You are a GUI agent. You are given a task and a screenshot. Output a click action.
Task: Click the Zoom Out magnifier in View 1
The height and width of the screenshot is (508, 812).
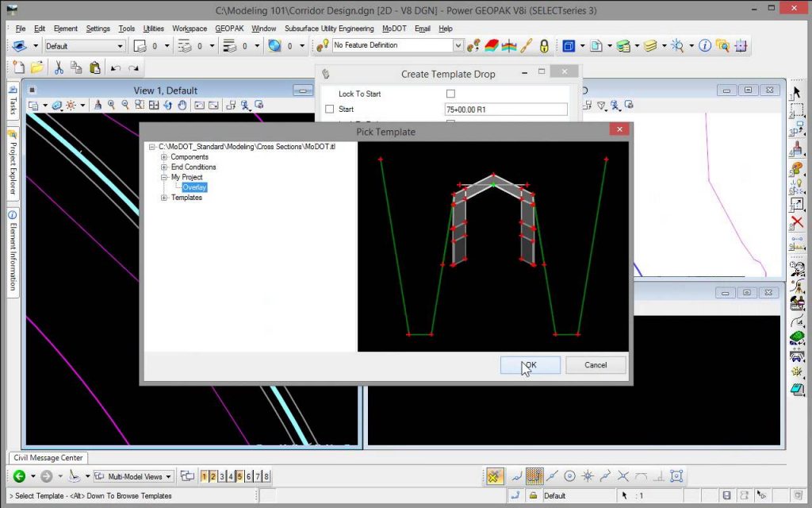coord(125,106)
